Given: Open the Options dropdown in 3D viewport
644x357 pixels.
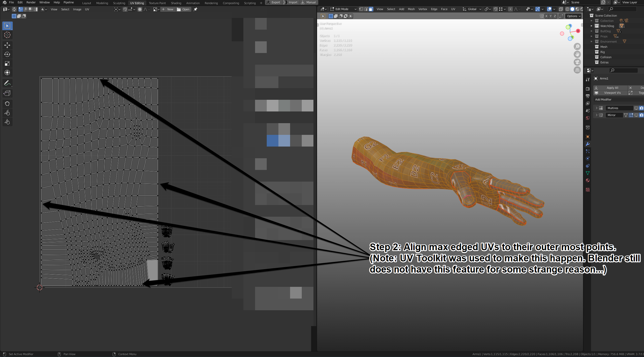Looking at the screenshot, I should point(574,16).
